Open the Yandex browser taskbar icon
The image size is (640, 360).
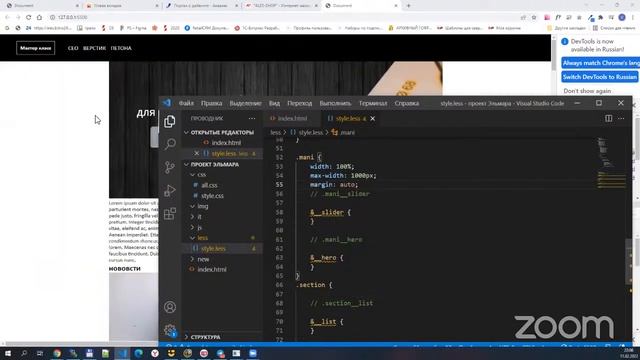pyautogui.click(x=155, y=353)
